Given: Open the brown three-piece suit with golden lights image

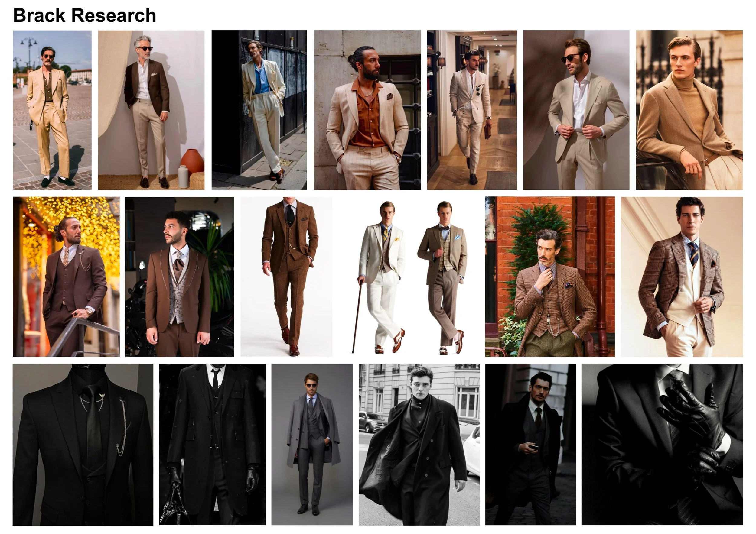Looking at the screenshot, I should 66,277.
